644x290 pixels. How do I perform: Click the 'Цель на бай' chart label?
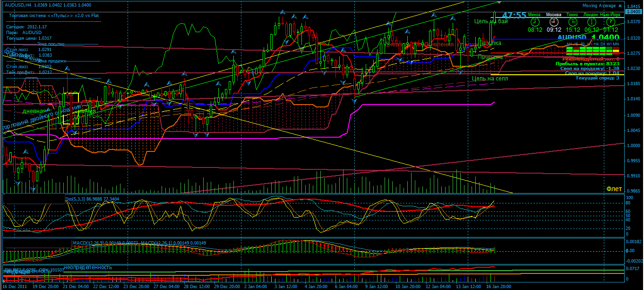click(x=491, y=21)
